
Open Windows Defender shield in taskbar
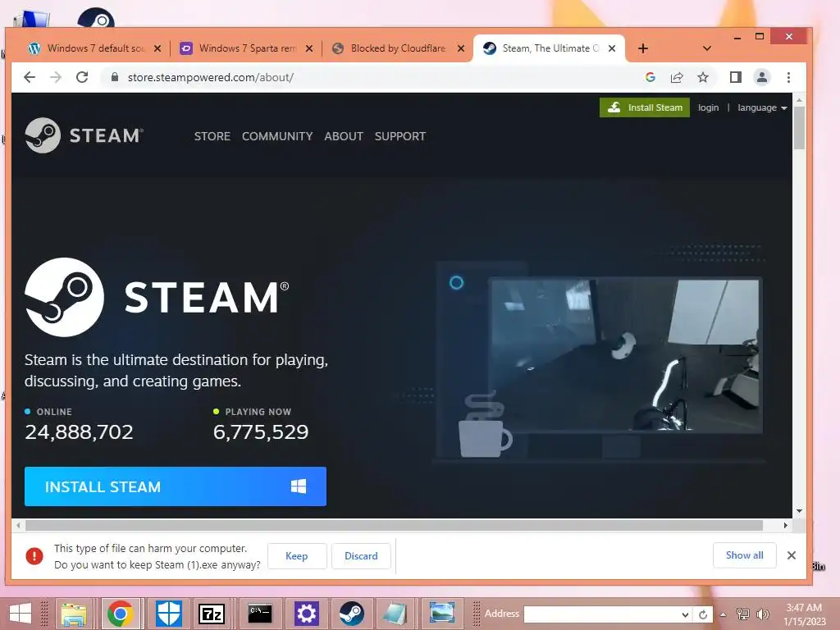point(167,614)
